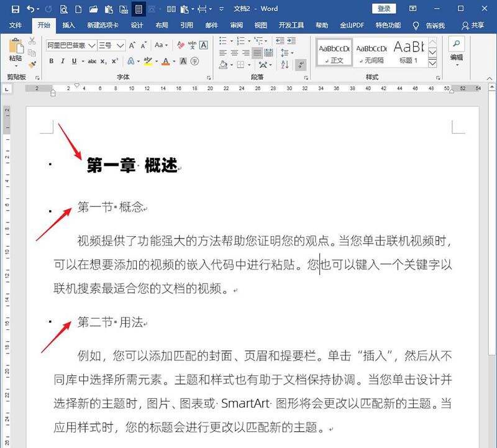
Task: Open the Change Case Aa dropdown
Action: pyautogui.click(x=161, y=45)
